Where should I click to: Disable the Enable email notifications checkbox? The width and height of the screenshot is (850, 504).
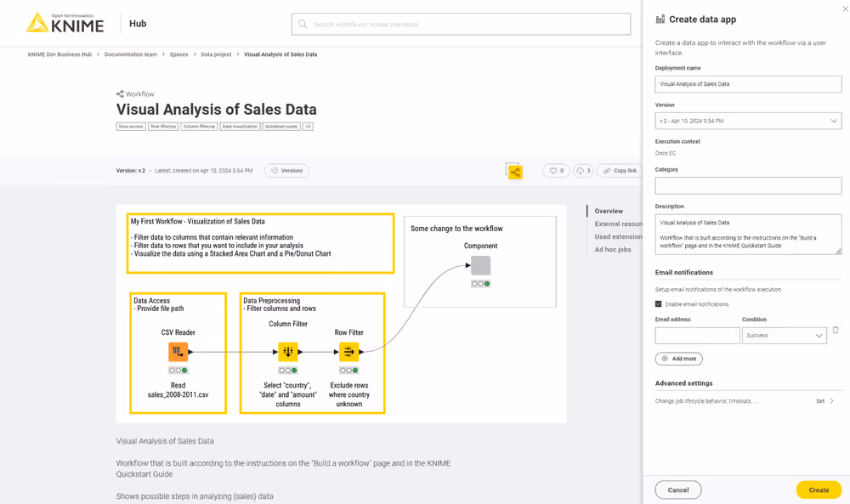point(657,303)
